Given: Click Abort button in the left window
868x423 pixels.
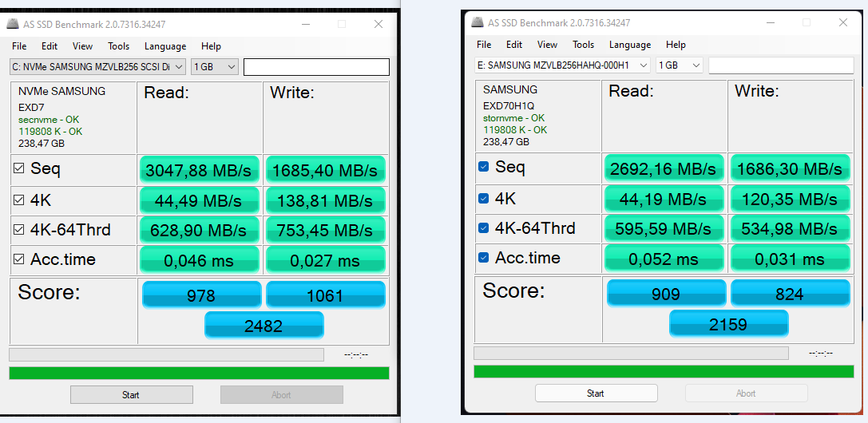Looking at the screenshot, I should click(281, 395).
